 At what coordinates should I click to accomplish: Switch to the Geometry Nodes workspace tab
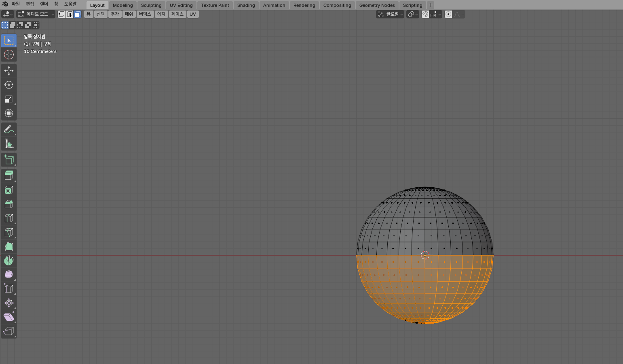pos(377,5)
